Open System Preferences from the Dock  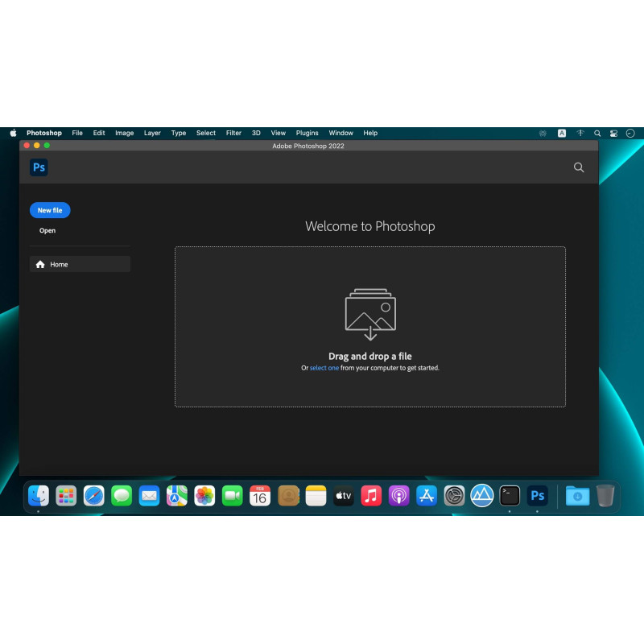click(454, 496)
